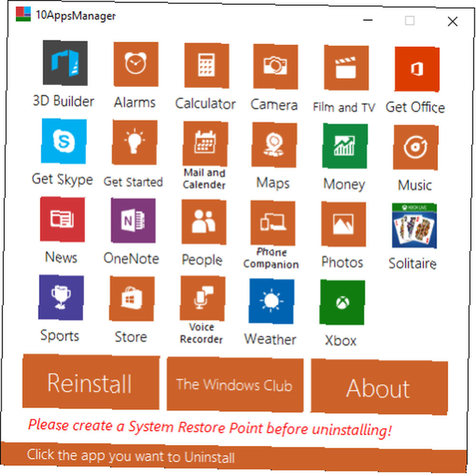Viewport: 476px width, 475px height.
Task: Choose the blue Weather tile
Action: (271, 301)
